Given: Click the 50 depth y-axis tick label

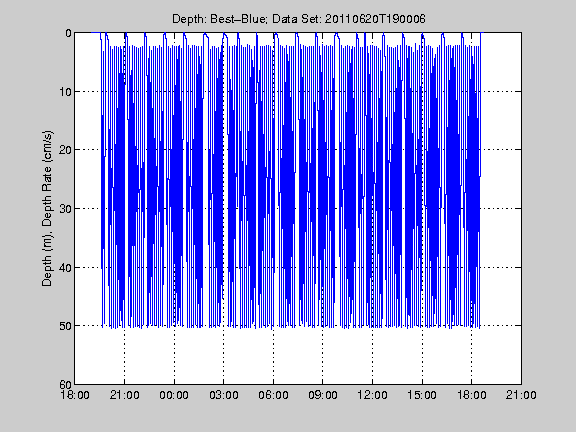Looking at the screenshot, I should (x=65, y=326).
